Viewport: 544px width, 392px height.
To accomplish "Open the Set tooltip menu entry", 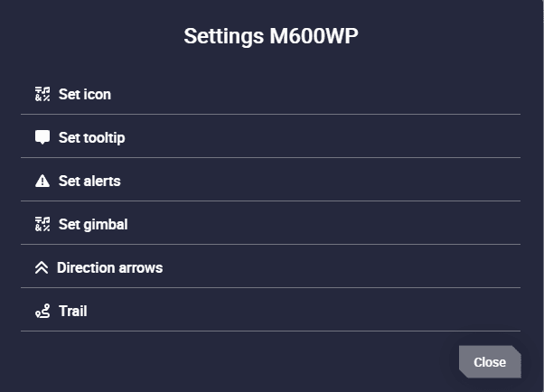I will 270,136.
